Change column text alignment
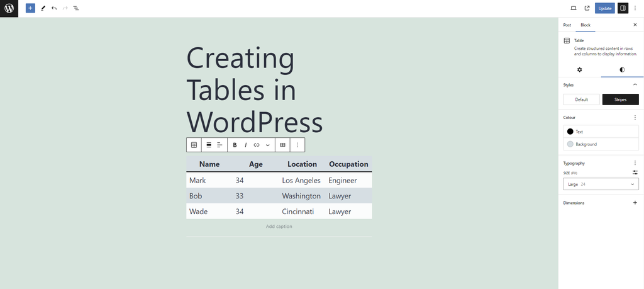The image size is (644, 289). click(x=219, y=145)
